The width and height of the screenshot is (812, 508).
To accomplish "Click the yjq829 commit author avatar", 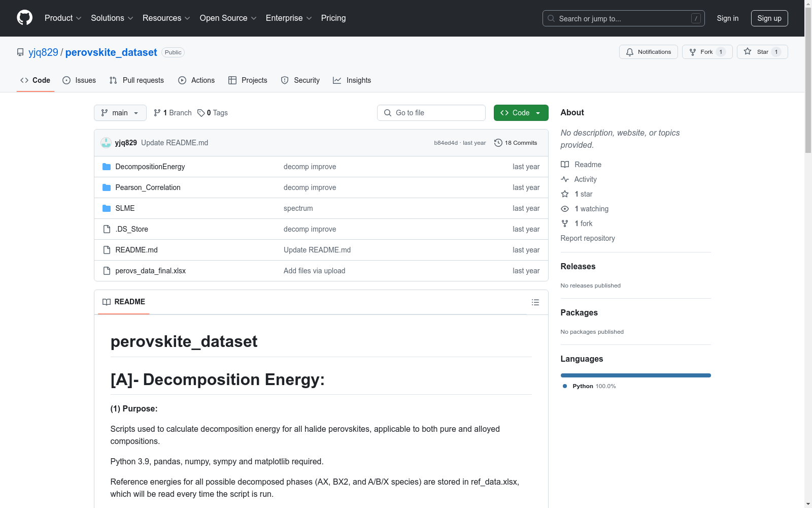I will coord(106,143).
